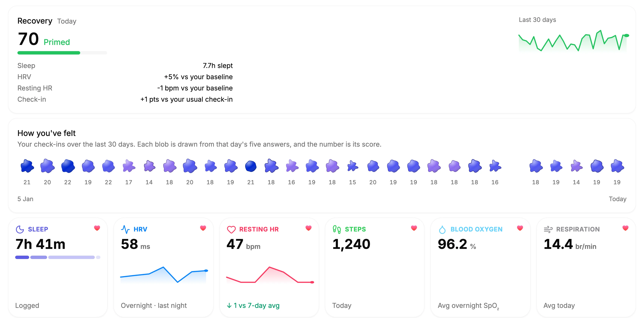Click the 1 vs 7-day avg text
644x318 pixels.
coord(257,305)
